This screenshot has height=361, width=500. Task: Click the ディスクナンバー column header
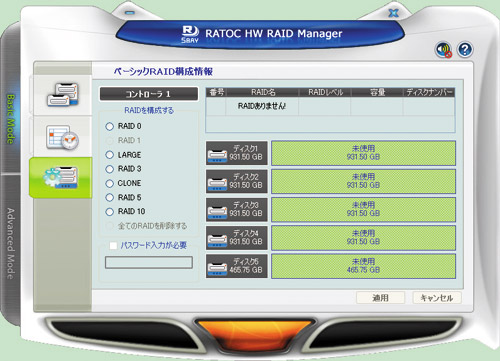429,92
